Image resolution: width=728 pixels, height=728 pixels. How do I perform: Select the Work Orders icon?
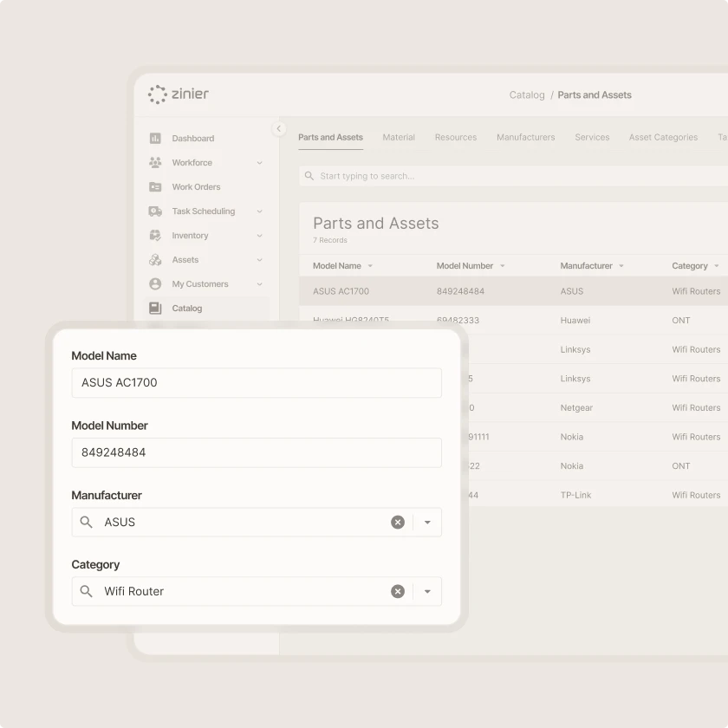[x=155, y=186]
